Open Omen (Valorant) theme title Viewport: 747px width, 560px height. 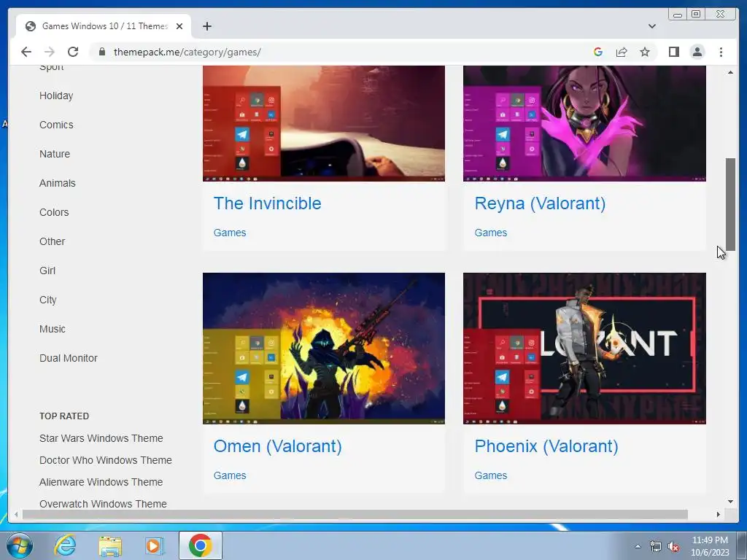pyautogui.click(x=277, y=446)
